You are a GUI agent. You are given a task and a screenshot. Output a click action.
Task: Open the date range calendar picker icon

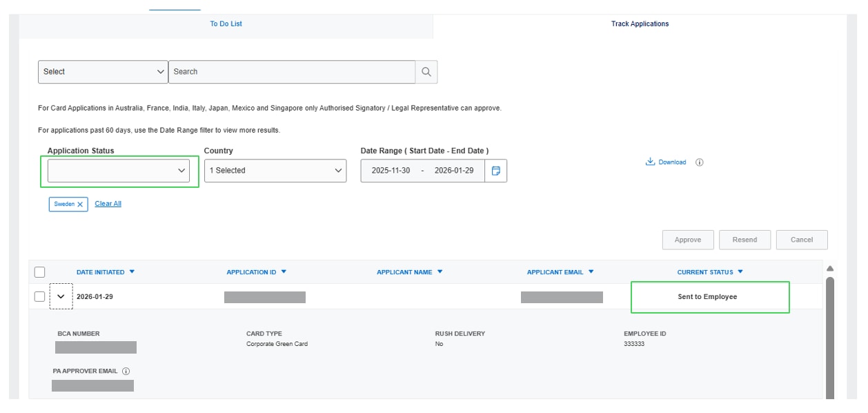tap(494, 170)
